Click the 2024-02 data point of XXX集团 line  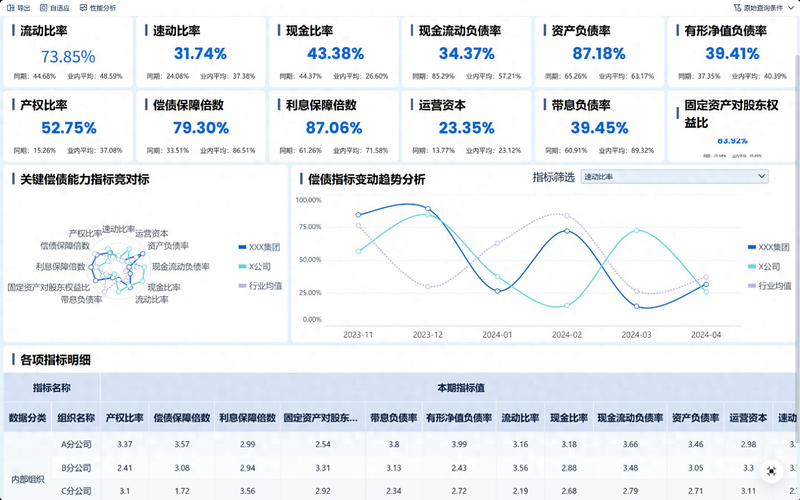click(567, 231)
